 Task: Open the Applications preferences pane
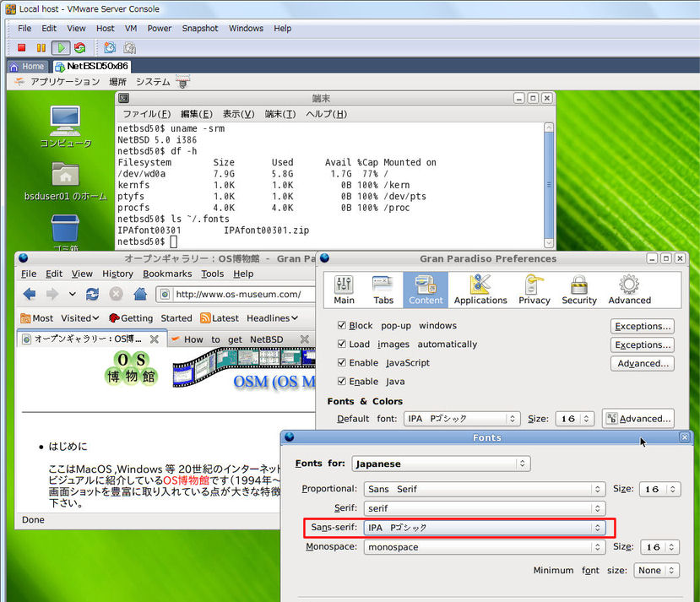point(480,290)
